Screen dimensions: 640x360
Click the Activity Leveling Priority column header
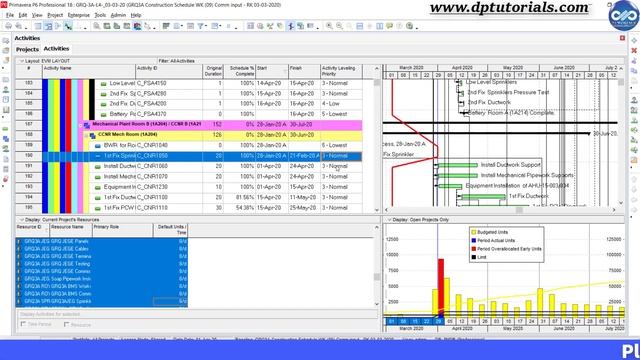tap(341, 71)
